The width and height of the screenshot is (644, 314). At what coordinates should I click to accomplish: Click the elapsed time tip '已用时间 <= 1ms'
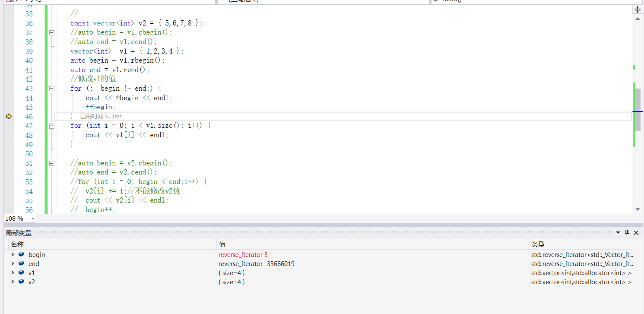(101, 117)
